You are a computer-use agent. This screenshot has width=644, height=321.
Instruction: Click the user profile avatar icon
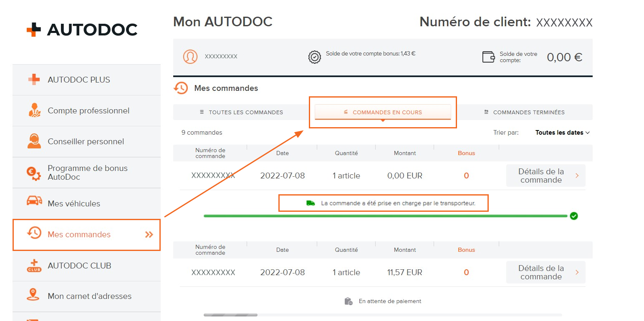click(x=190, y=57)
